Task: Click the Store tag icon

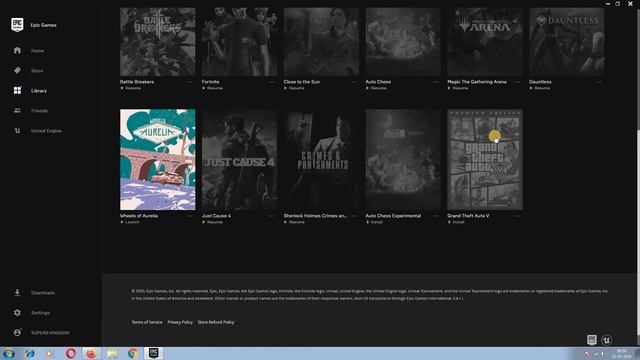Action: [x=17, y=70]
